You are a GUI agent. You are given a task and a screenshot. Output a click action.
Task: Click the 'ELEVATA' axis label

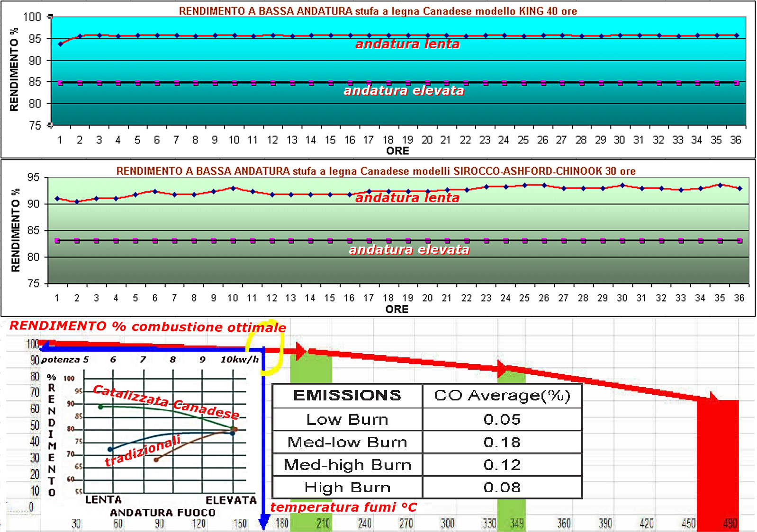231,500
